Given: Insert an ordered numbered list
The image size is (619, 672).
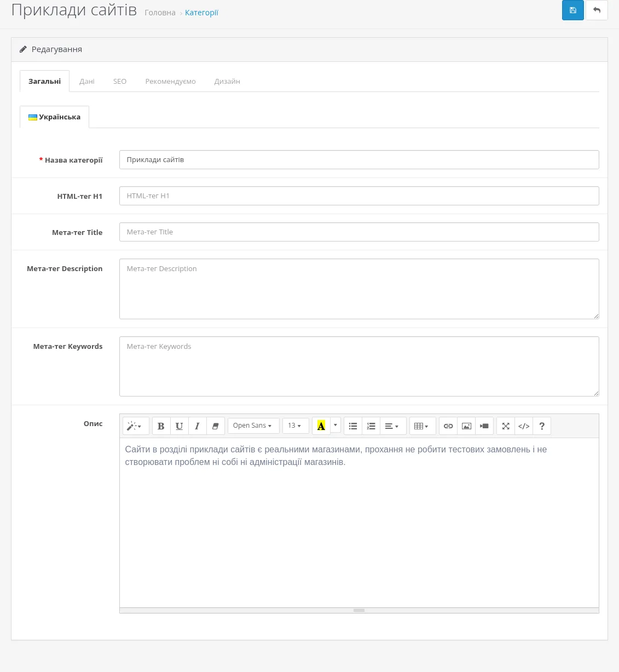Looking at the screenshot, I should (371, 426).
